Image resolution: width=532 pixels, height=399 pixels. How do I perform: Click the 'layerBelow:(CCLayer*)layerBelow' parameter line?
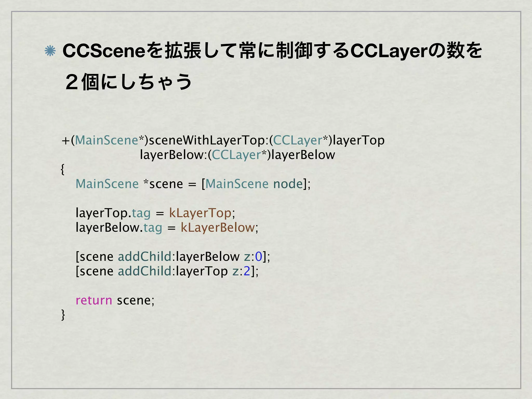pos(237,155)
